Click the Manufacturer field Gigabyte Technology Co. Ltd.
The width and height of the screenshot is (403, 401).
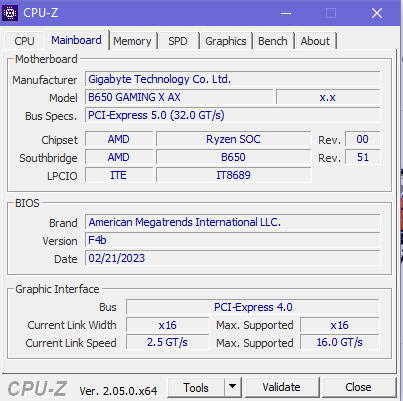tap(233, 79)
